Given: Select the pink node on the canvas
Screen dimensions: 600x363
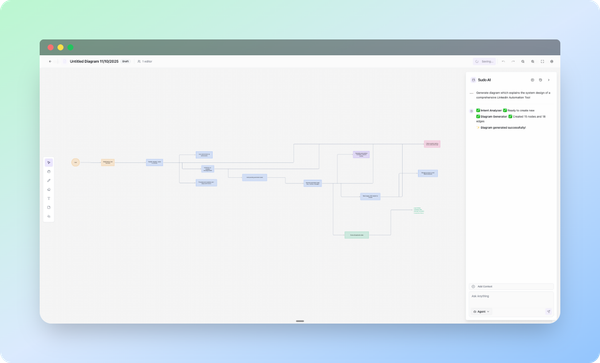Looking at the screenshot, I should coord(432,144).
